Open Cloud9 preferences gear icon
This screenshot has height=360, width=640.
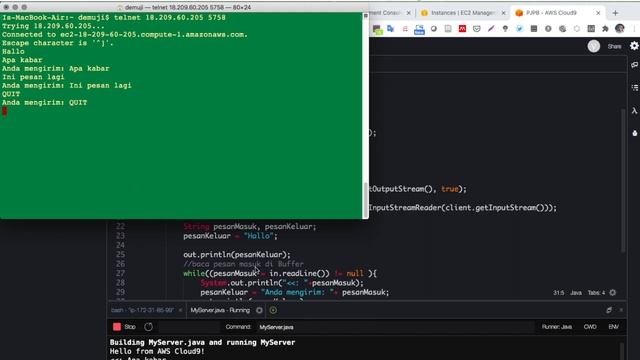click(x=634, y=46)
